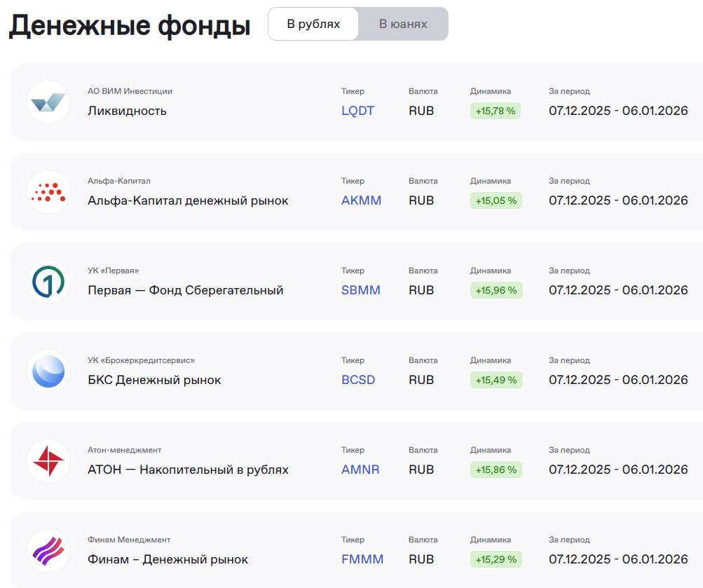Click the Альфа-Капитал red dots logo
Screen dimensions: 703x588
tap(48, 192)
